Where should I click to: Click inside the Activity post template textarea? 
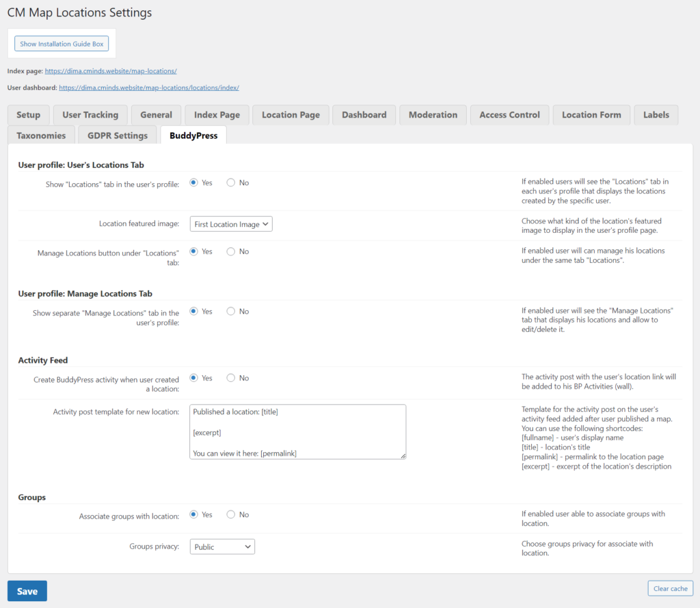coord(297,432)
